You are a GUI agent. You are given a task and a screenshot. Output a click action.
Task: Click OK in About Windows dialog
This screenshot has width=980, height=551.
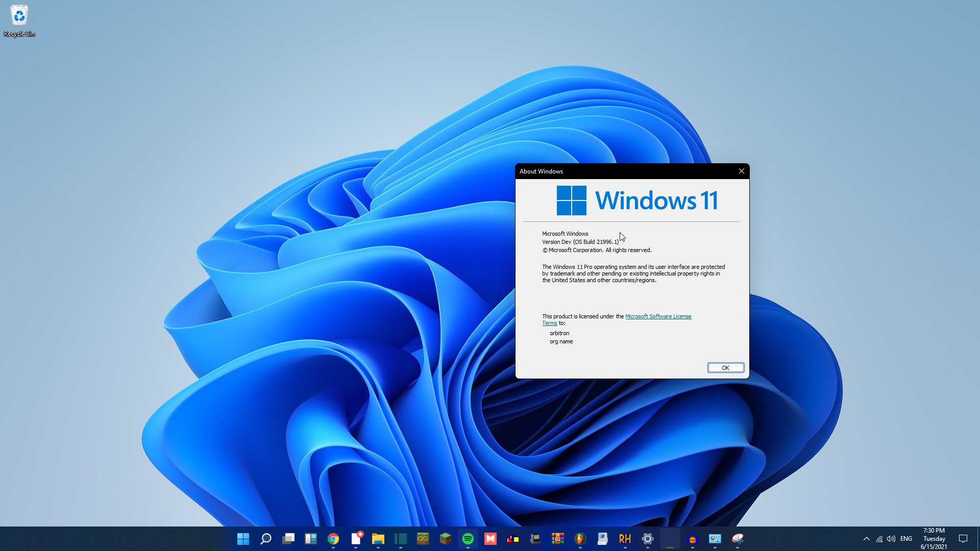[725, 368]
